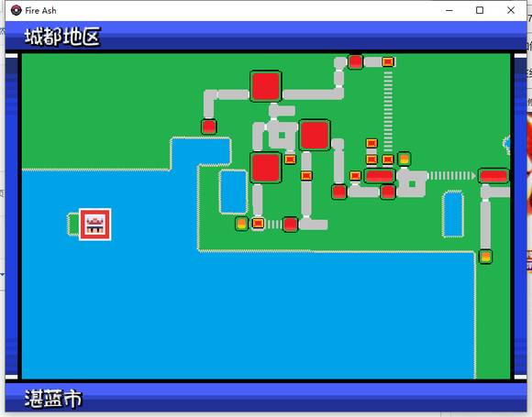Click small red town right of short dashed path
The width and height of the screenshot is (532, 417).
click(x=290, y=225)
